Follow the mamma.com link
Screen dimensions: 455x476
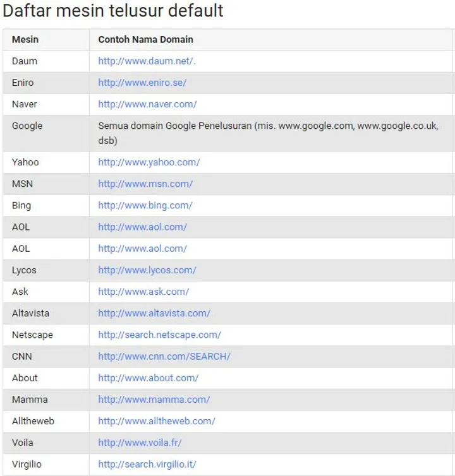tap(154, 399)
